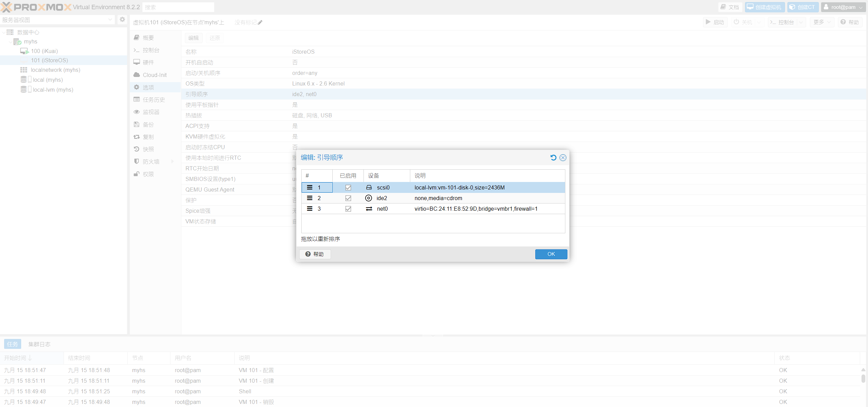
Task: Click the scsi0 hard disk icon
Action: pos(369,187)
